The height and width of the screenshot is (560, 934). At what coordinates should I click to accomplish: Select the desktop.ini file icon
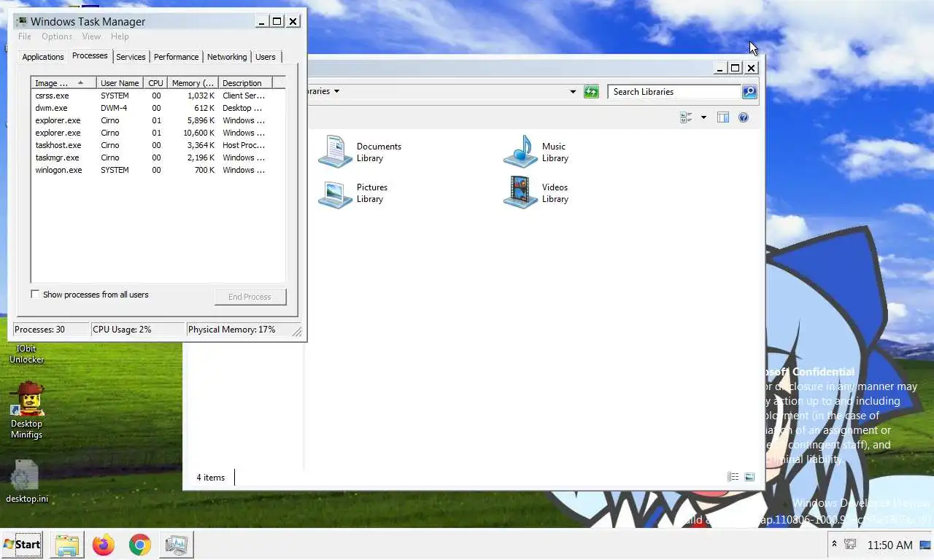27,482
